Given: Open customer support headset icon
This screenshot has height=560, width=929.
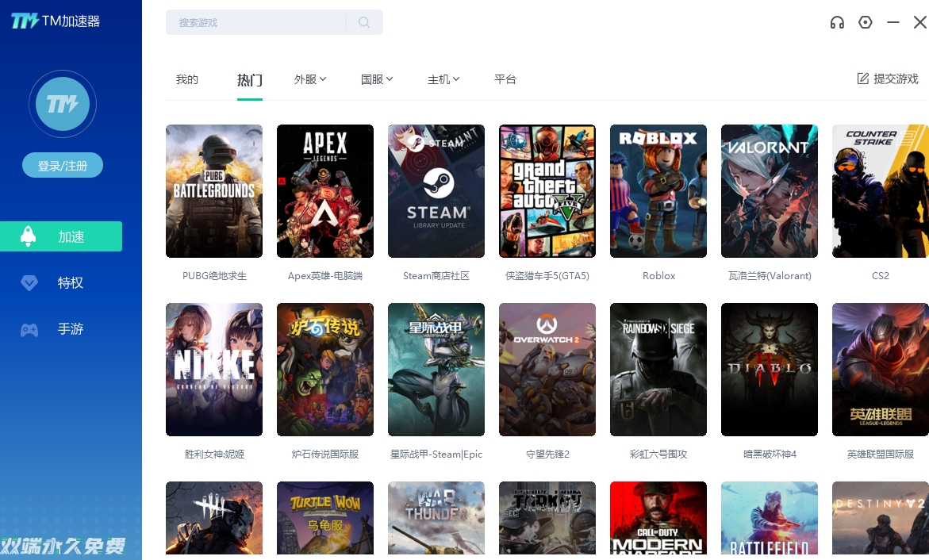Looking at the screenshot, I should coord(836,22).
